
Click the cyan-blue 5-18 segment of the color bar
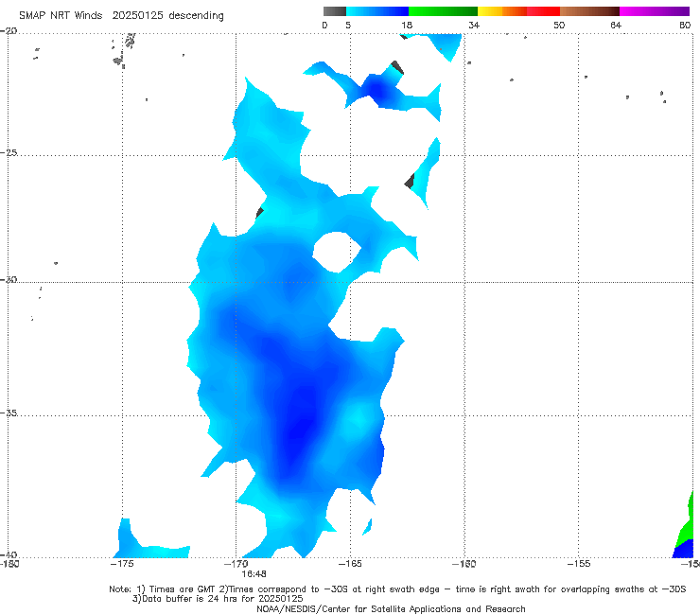point(377,11)
